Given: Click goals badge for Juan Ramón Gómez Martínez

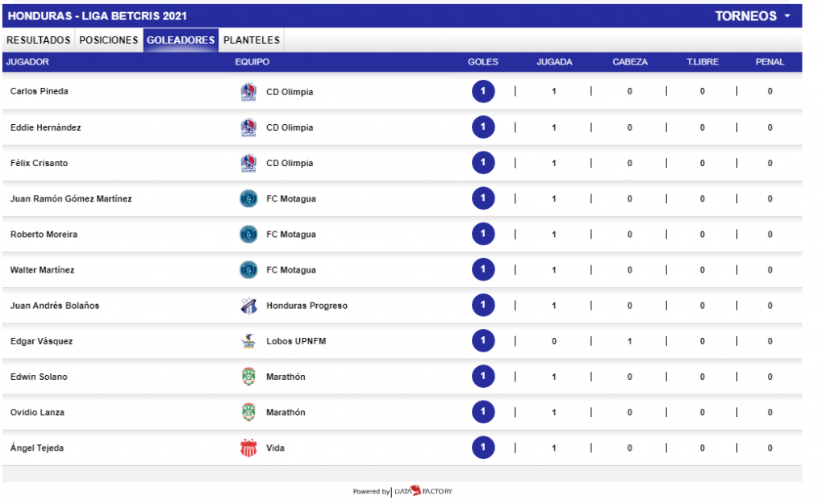Looking at the screenshot, I should (x=483, y=198).
